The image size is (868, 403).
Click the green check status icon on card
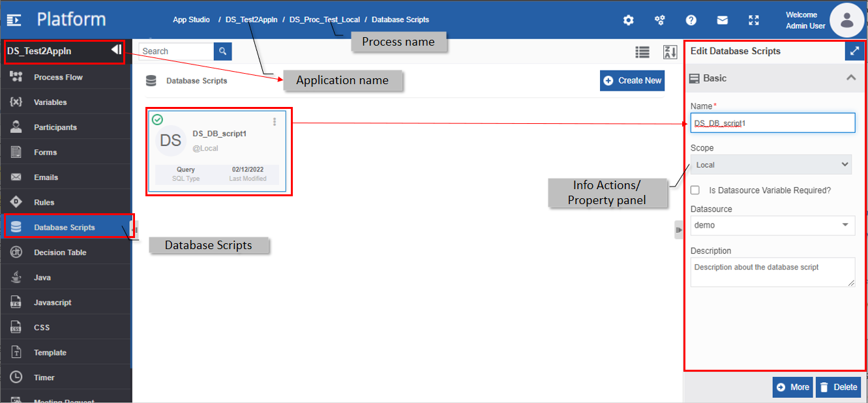157,119
